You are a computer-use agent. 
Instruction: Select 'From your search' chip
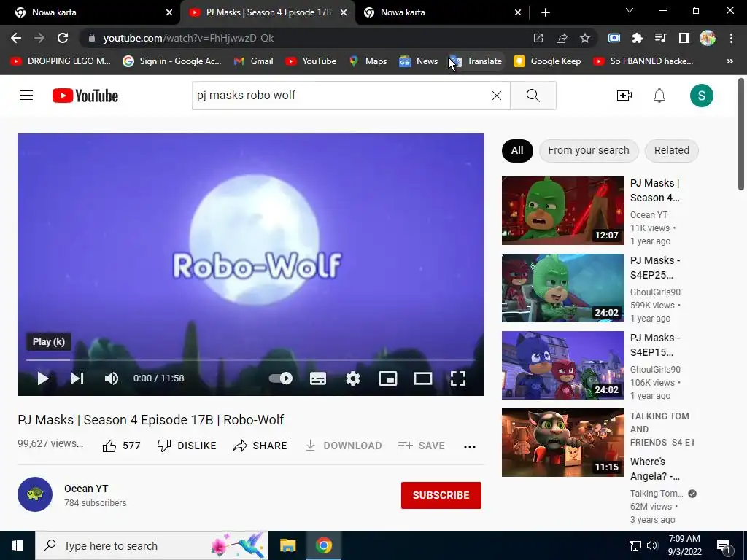589,150
